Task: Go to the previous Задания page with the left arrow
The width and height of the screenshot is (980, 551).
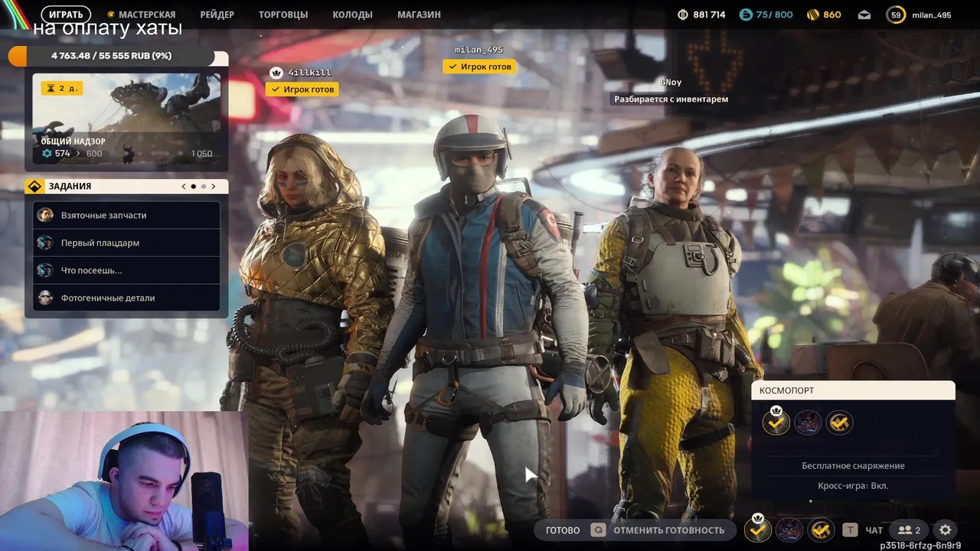Action: [184, 186]
